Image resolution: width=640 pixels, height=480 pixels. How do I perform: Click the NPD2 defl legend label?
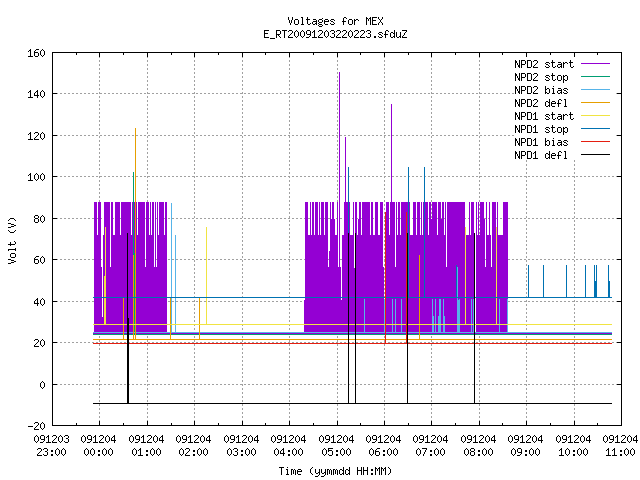[541, 103]
